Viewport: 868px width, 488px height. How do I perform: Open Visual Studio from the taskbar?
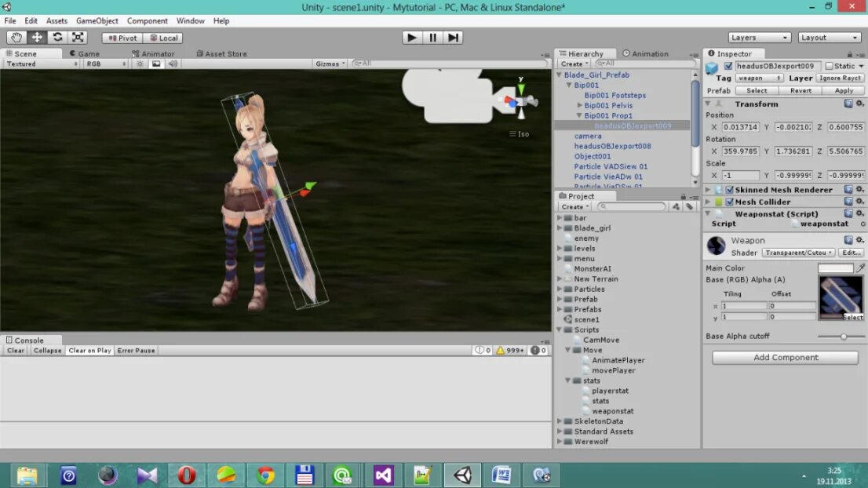[x=383, y=475]
